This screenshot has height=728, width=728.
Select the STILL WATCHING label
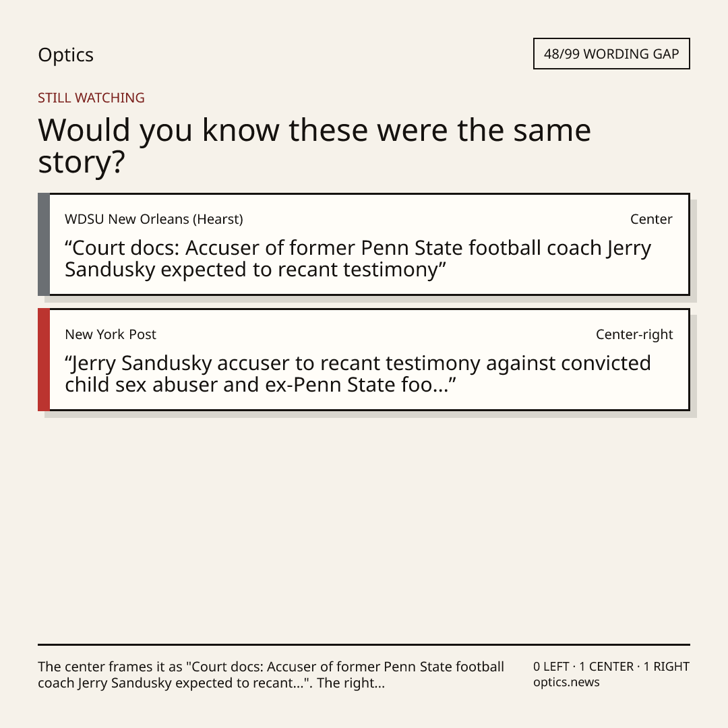tap(91, 98)
